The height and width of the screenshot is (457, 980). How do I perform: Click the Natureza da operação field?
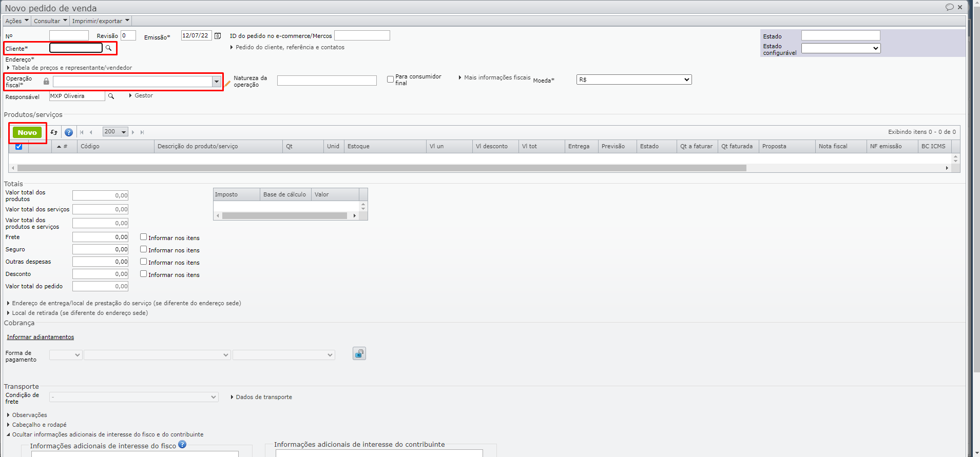[x=327, y=81]
